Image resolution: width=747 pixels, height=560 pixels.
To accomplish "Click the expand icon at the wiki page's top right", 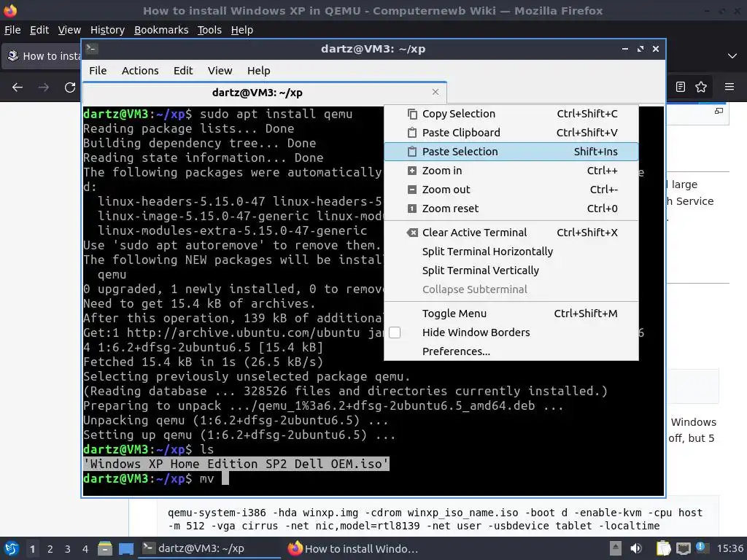I will pos(719,111).
